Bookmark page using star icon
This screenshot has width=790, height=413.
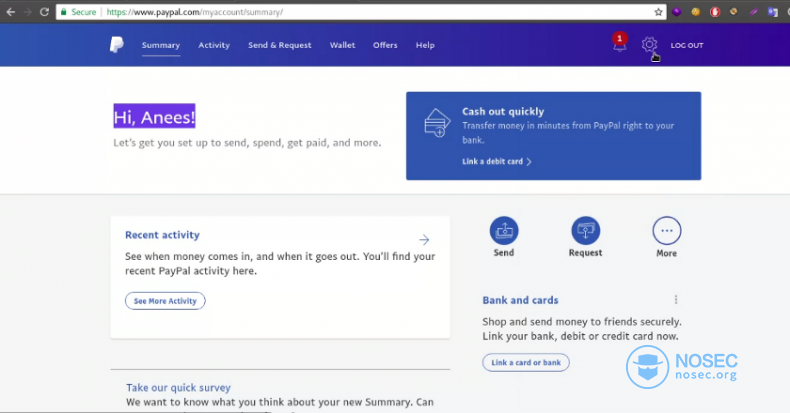(x=658, y=12)
